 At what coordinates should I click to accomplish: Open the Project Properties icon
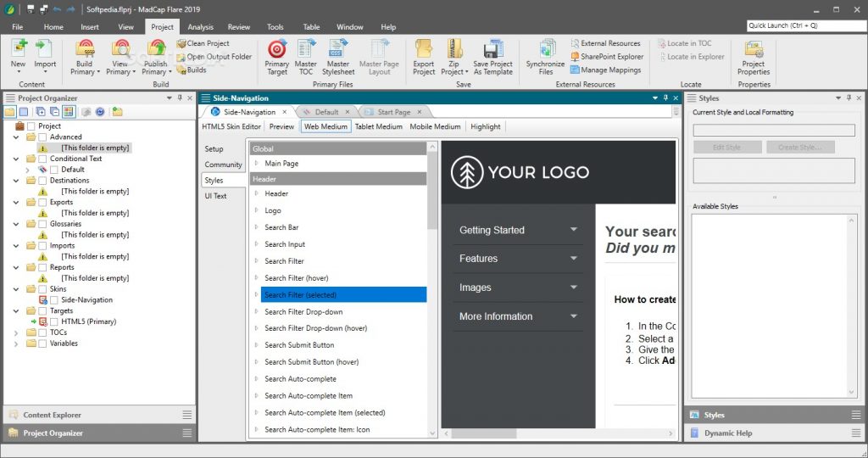click(x=753, y=49)
